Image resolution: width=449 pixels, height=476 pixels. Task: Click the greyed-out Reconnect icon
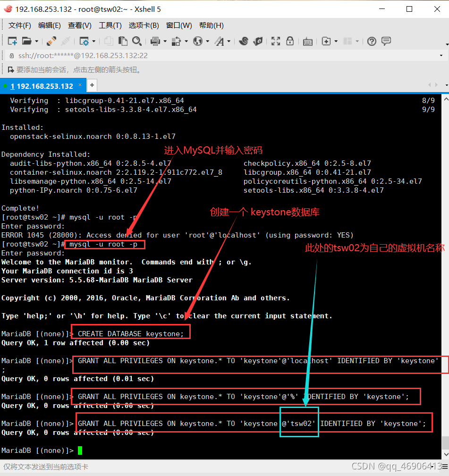tap(65, 41)
